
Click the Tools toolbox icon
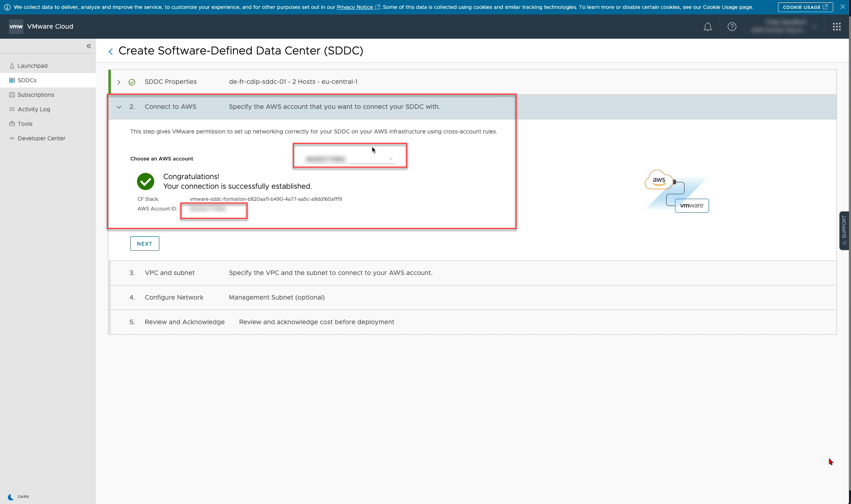[x=12, y=124]
